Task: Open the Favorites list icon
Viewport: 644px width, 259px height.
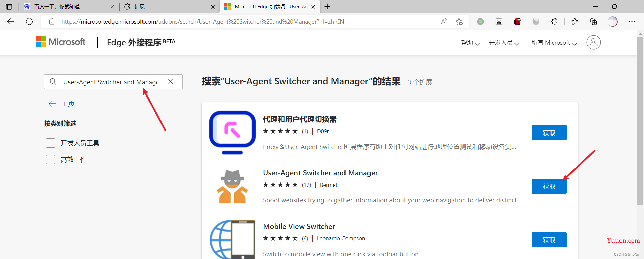Action: (575, 22)
